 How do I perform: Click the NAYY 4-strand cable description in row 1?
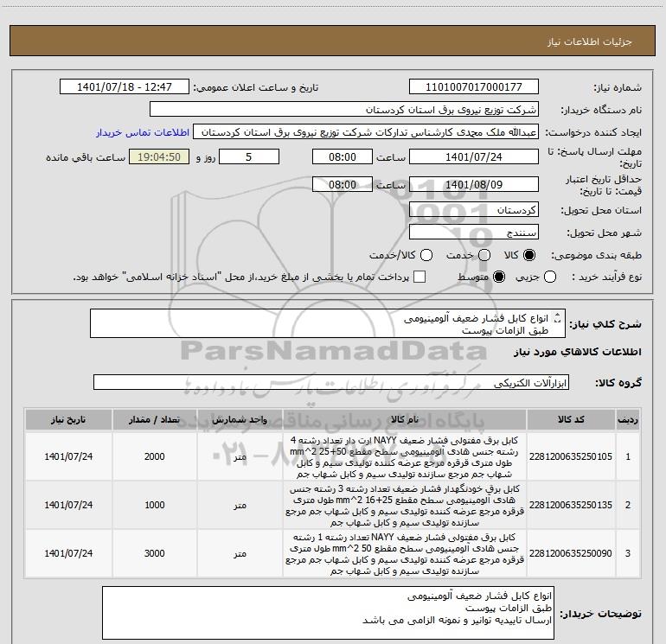tap(405, 456)
